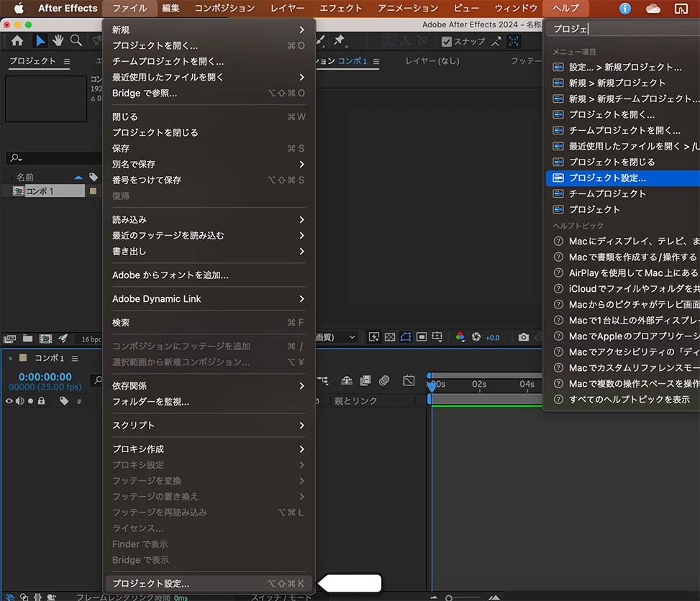The image size is (700, 601).
Task: Expand the スクリプト submenu
Action: coord(209,425)
